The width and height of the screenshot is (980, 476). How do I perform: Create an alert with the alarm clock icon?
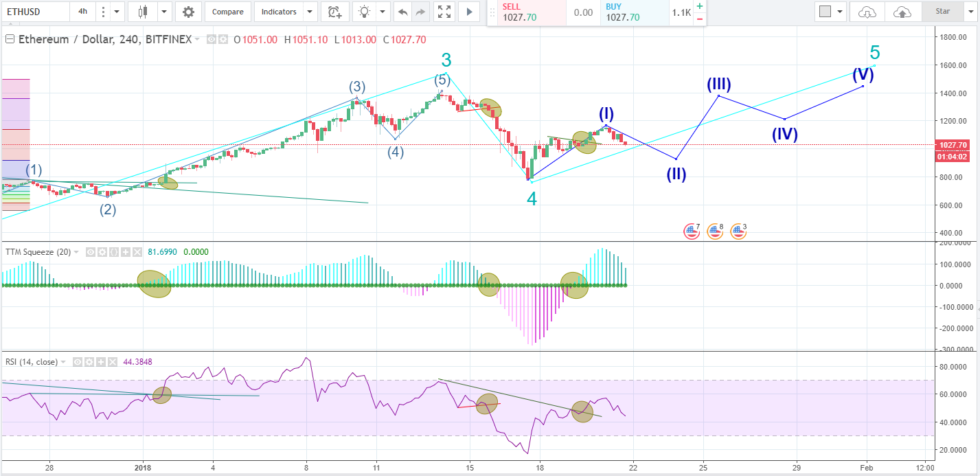click(334, 12)
